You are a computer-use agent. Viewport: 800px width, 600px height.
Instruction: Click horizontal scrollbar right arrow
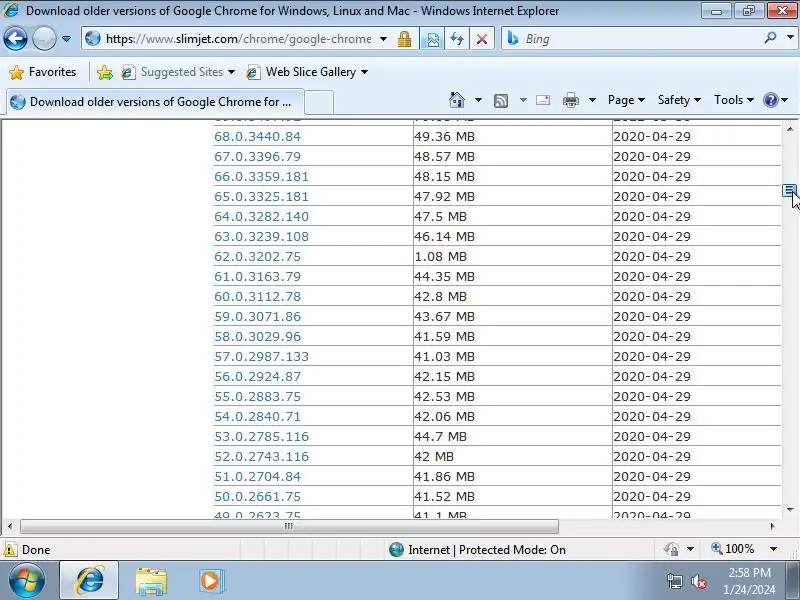pyautogui.click(x=772, y=526)
